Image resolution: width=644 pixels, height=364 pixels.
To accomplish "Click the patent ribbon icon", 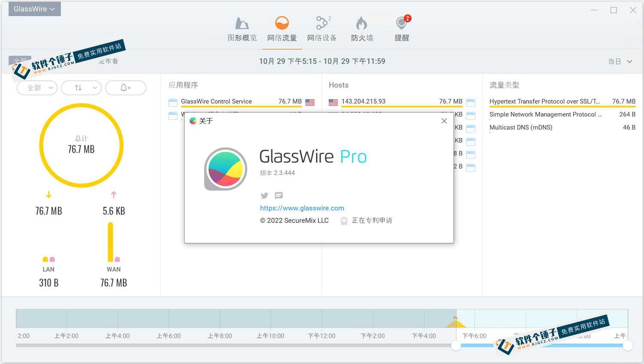I will [x=343, y=221].
